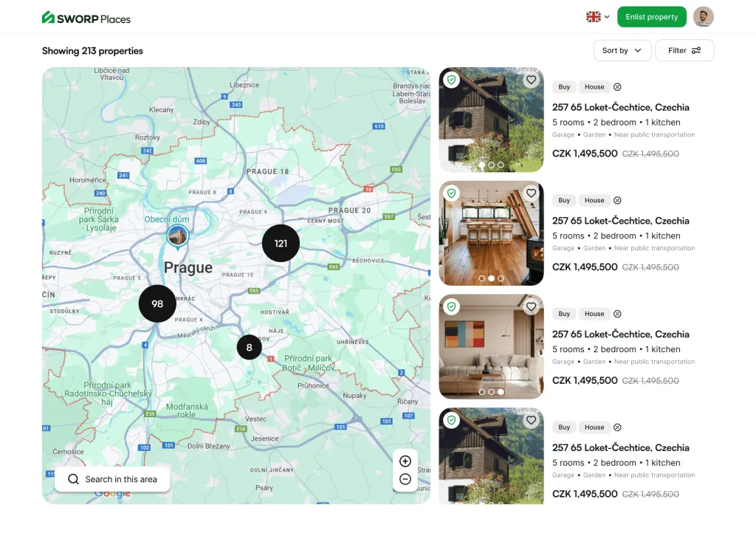Screen dimensions: 756x550
Task: Select first carousel dot on second listing image
Action: point(482,278)
